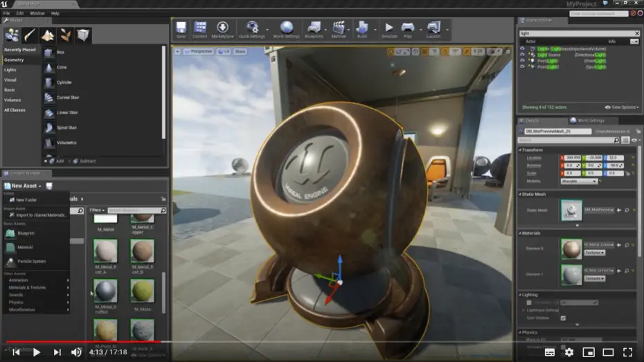The height and width of the screenshot is (362, 644).
Task: Click viewport Show button
Action: (x=240, y=52)
